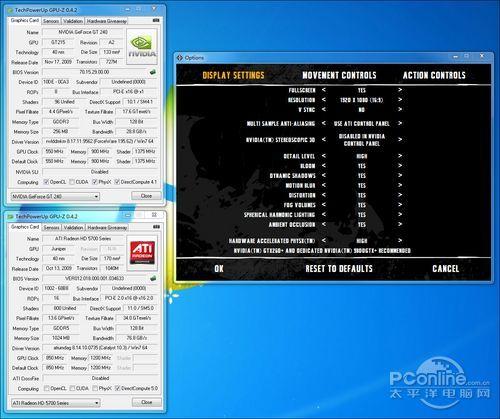The image size is (500, 419).
Task: Open Sensors tab in ATI GPU-Z window
Action: (51, 227)
